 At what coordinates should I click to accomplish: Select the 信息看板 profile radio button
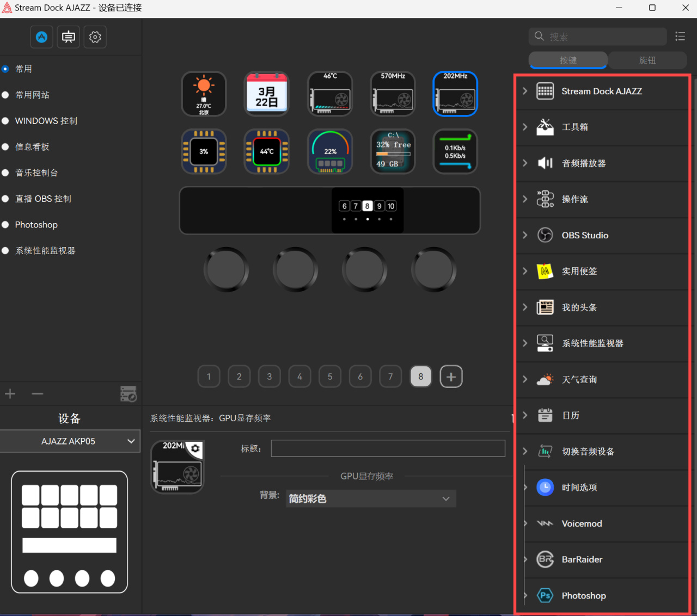pyautogui.click(x=5, y=147)
